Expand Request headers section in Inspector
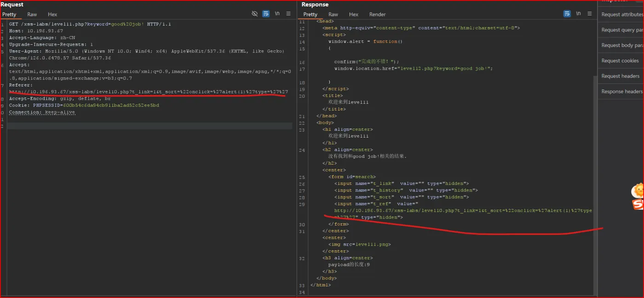This screenshot has height=298, width=644. tap(621, 76)
